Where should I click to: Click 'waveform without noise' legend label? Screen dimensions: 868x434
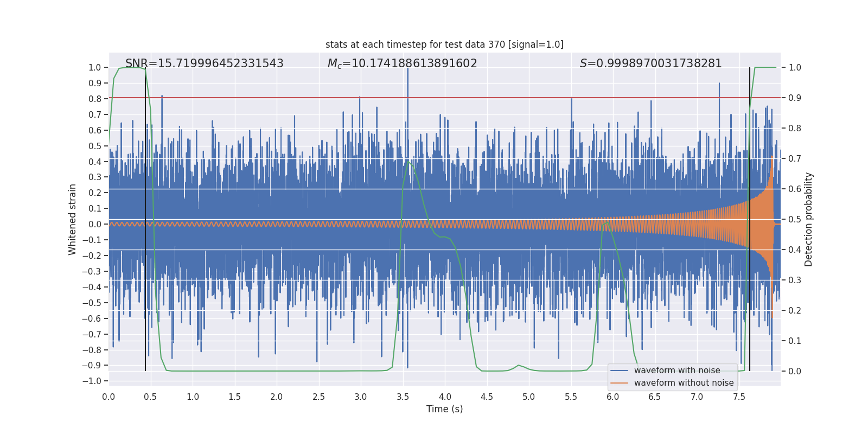click(x=684, y=383)
